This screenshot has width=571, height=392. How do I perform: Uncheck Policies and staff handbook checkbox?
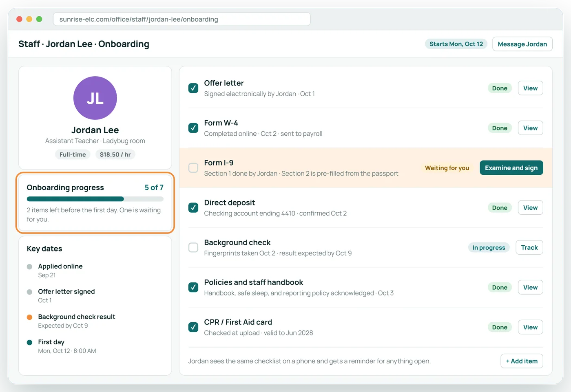[x=193, y=287]
